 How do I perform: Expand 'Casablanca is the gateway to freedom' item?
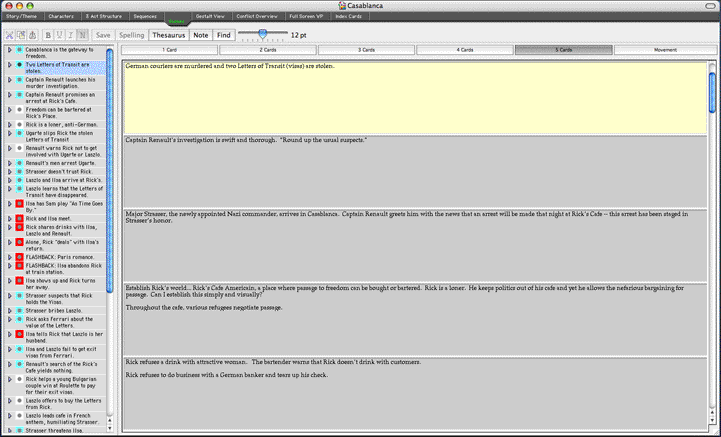9,49
